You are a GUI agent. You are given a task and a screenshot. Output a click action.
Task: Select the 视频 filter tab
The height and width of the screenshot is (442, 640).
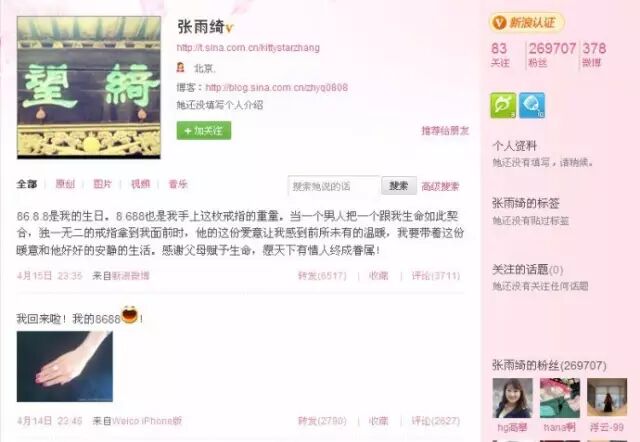[140, 184]
